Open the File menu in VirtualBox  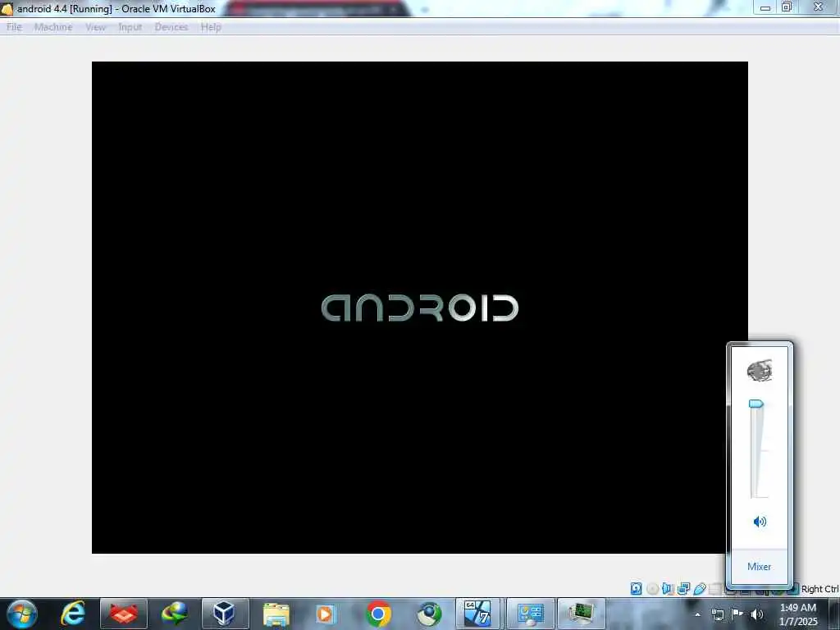(15, 27)
